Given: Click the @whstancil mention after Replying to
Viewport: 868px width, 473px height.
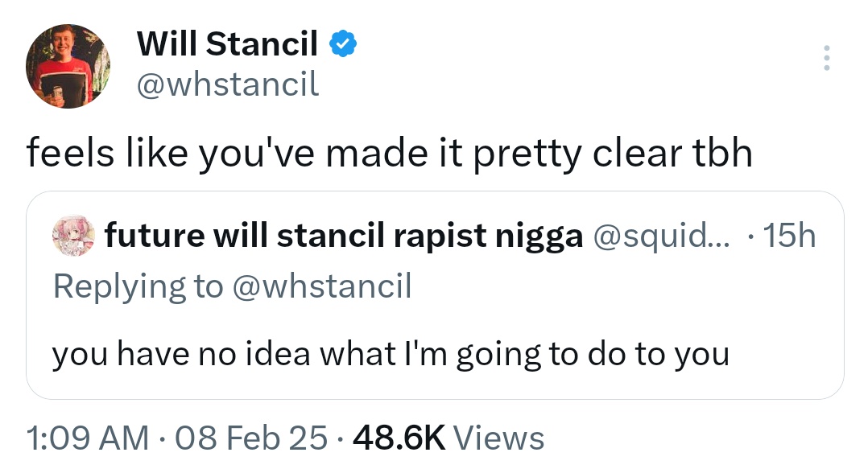Looking at the screenshot, I should 321,286.
